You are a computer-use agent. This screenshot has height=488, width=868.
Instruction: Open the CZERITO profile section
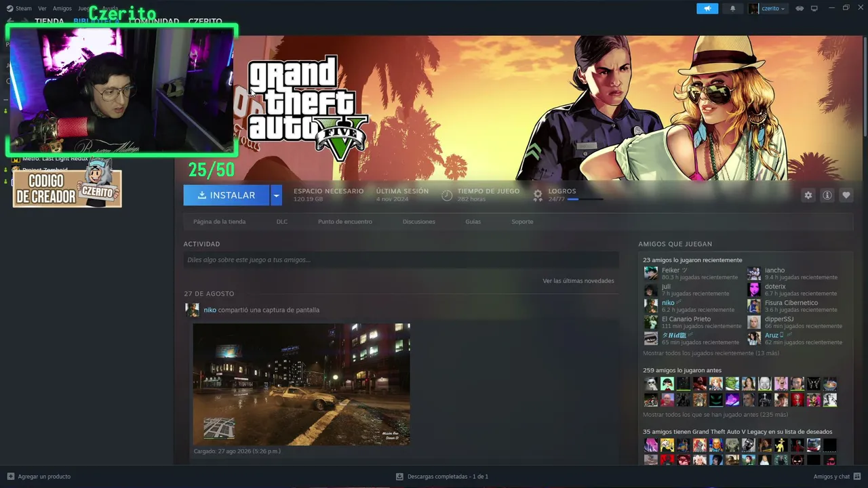click(205, 22)
